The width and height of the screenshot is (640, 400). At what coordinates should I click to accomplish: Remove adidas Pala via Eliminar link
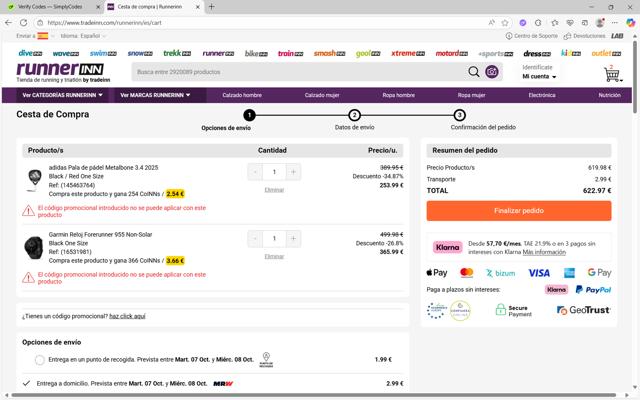point(274,190)
